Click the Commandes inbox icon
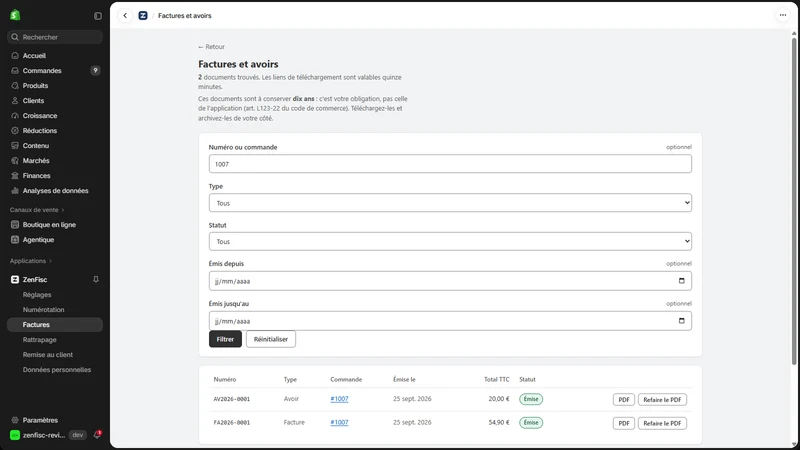Viewport: 800px width, 450px height. (x=15, y=70)
